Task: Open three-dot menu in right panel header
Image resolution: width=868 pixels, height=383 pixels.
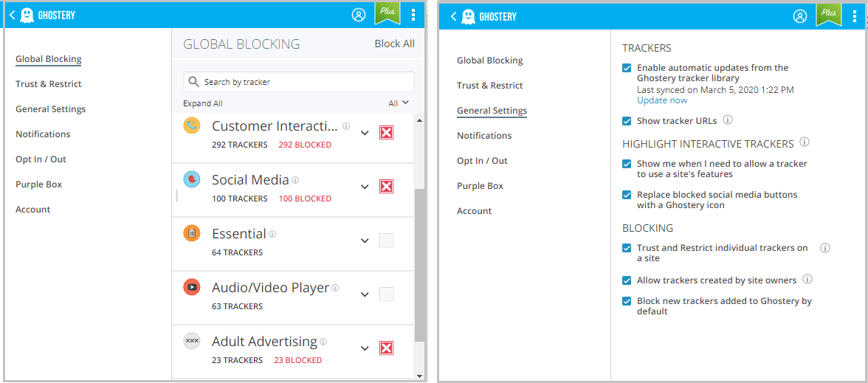Action: click(x=855, y=16)
